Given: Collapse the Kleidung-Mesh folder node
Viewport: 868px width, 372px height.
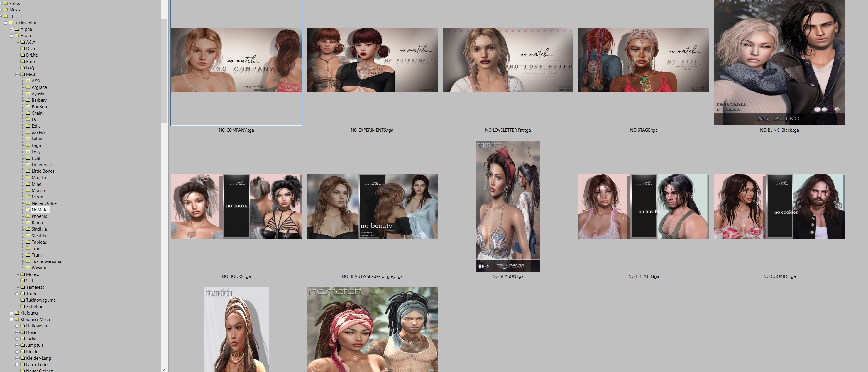Looking at the screenshot, I should point(11,320).
